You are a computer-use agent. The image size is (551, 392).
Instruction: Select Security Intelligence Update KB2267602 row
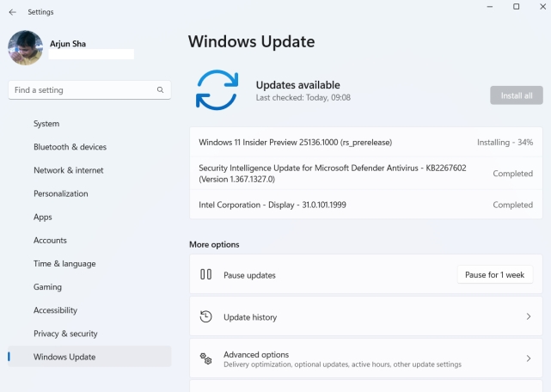366,174
